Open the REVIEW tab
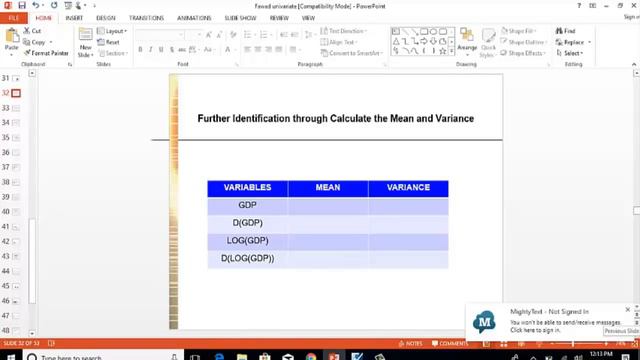This screenshot has height=360, width=640. point(279,18)
